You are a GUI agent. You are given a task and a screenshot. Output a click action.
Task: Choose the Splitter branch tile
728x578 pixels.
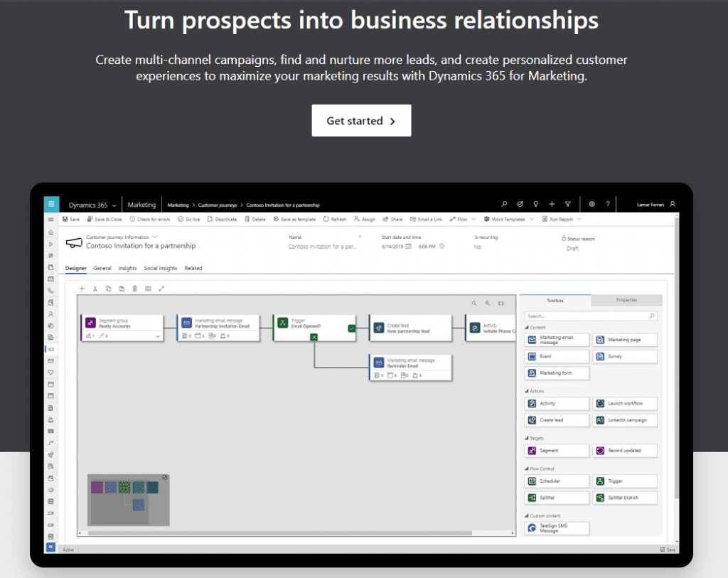click(x=626, y=498)
